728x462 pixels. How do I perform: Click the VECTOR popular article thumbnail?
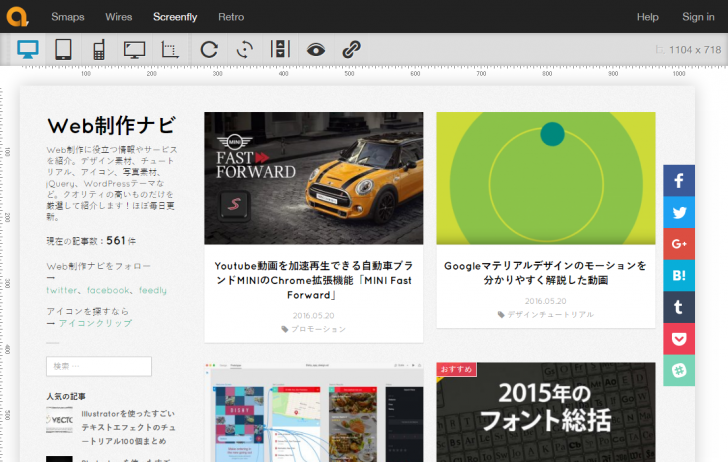pyautogui.click(x=59, y=420)
